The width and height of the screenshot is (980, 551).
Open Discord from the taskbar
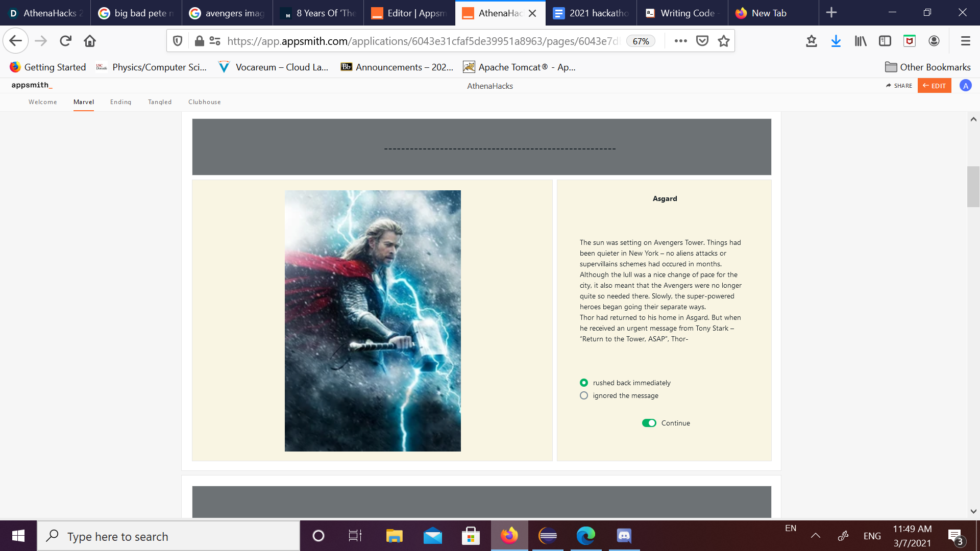pos(624,536)
